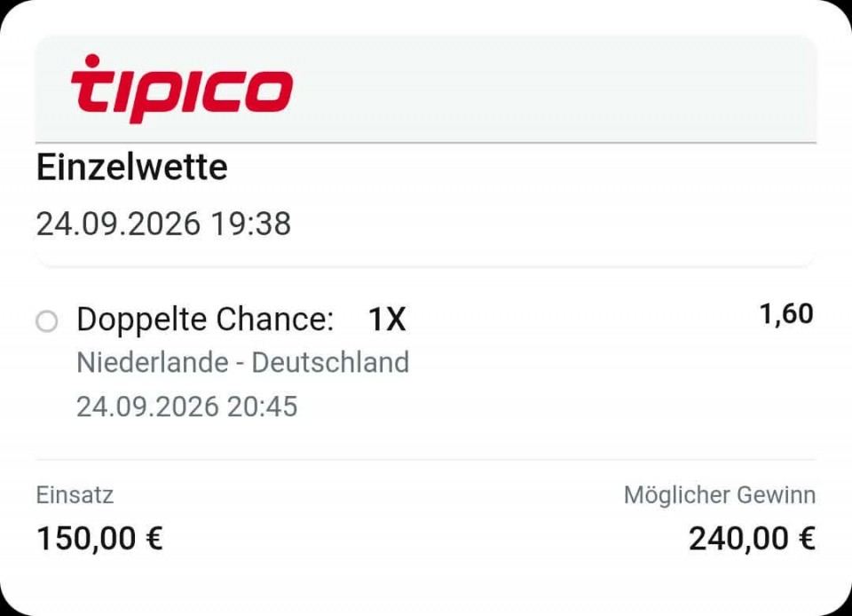Viewport: 852px width, 616px height.
Task: Select the 1X bet pick
Action: click(387, 319)
